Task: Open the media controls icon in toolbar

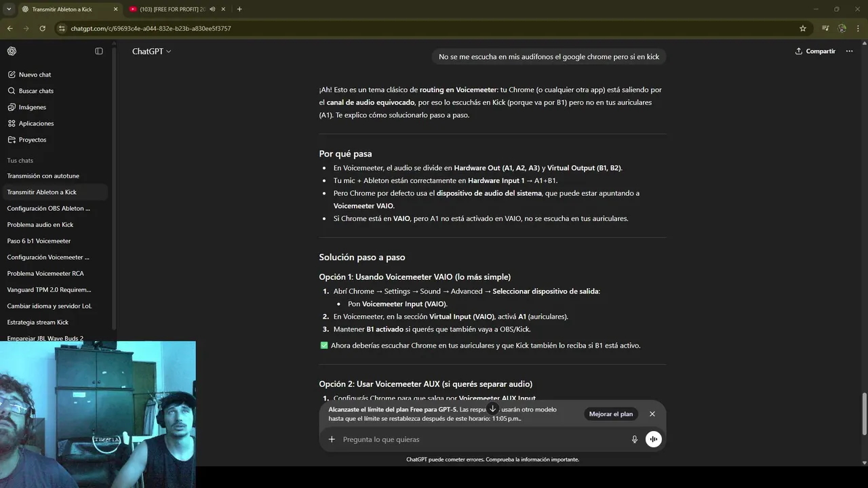Action: (x=825, y=28)
